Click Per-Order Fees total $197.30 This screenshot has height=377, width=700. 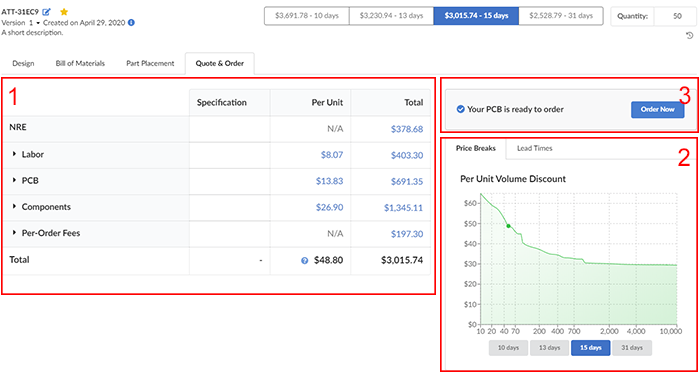(x=407, y=234)
